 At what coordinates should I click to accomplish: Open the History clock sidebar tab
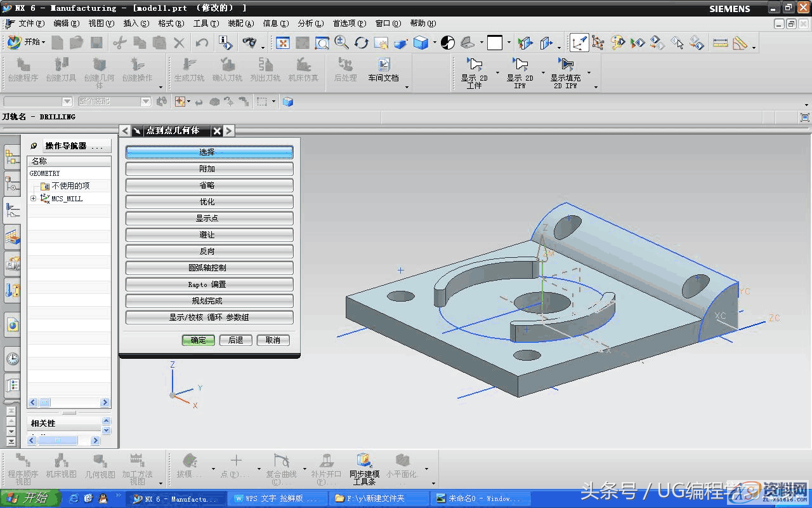(12, 359)
